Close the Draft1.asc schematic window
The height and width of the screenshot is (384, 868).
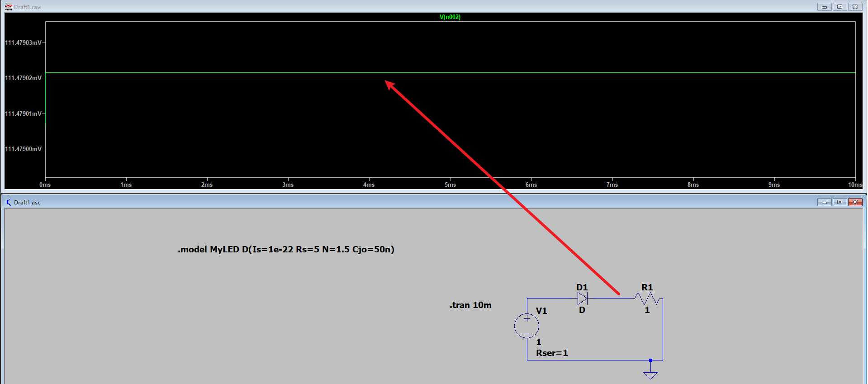855,202
